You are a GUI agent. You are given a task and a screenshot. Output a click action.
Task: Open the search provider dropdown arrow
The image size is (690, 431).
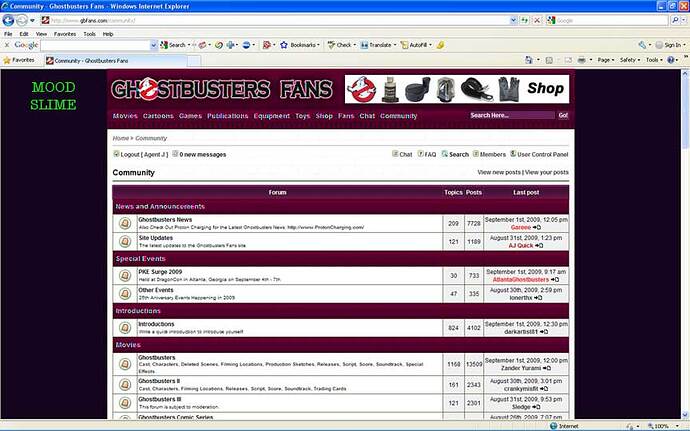point(684,21)
